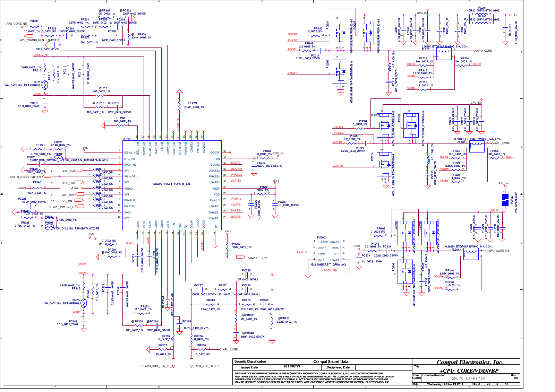Select the 'APU_SVC' signal label
555x392 pixels.
click(69, 171)
